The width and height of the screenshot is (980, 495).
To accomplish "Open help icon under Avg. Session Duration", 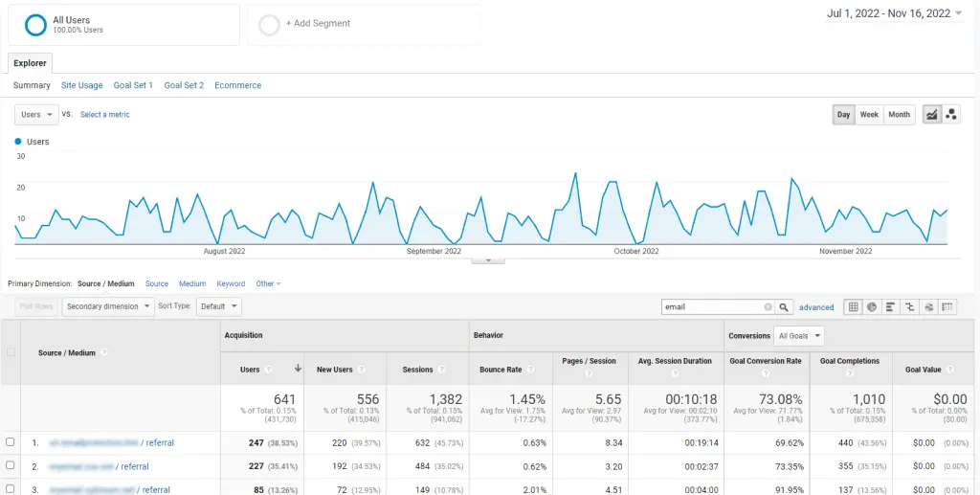I will tap(675, 373).
